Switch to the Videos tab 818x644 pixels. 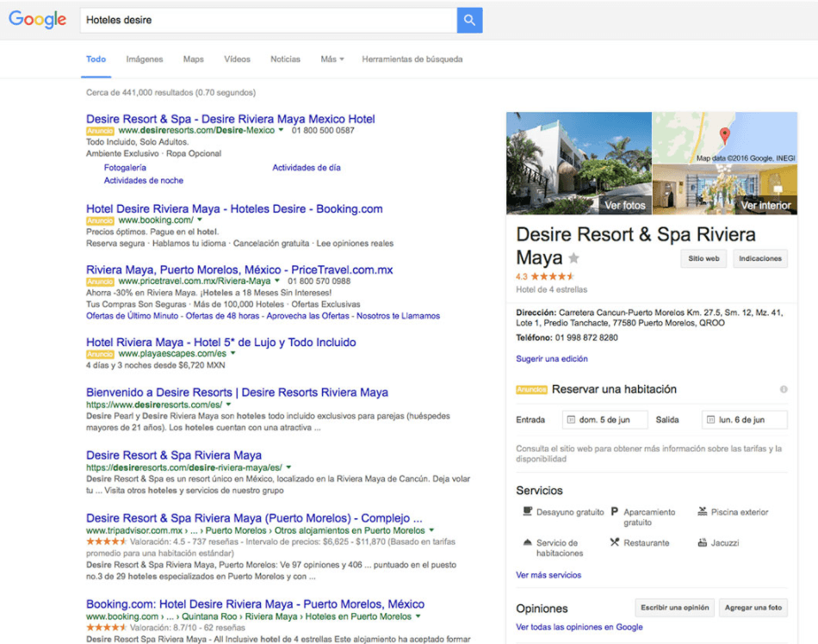pos(238,59)
